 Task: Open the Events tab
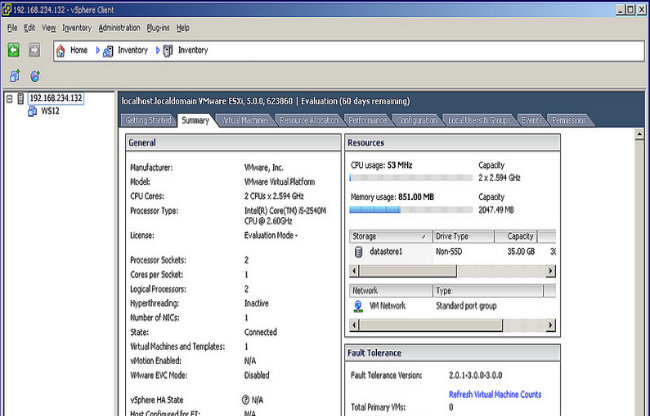(531, 120)
